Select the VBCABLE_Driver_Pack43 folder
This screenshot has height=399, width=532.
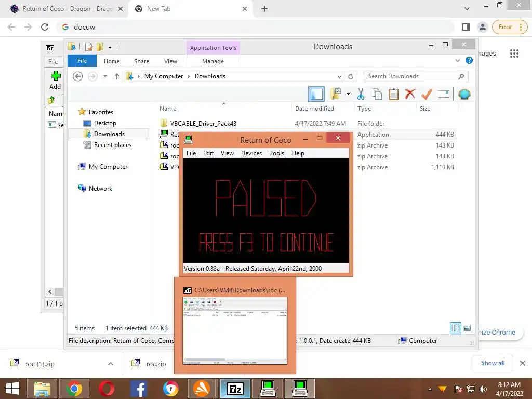(x=203, y=123)
